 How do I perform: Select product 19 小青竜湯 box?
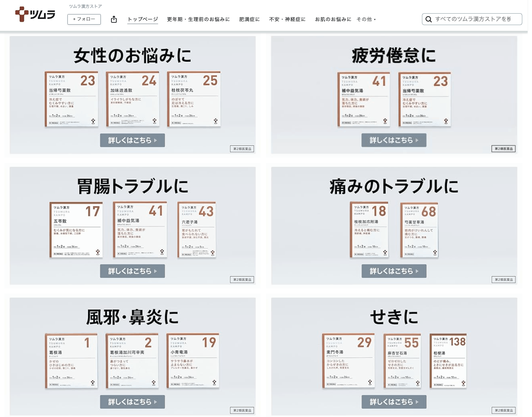[x=193, y=361]
